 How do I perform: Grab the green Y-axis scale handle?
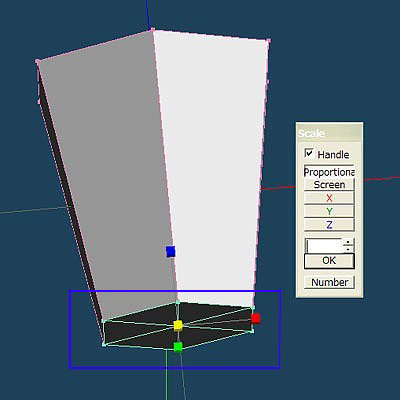click(x=178, y=347)
